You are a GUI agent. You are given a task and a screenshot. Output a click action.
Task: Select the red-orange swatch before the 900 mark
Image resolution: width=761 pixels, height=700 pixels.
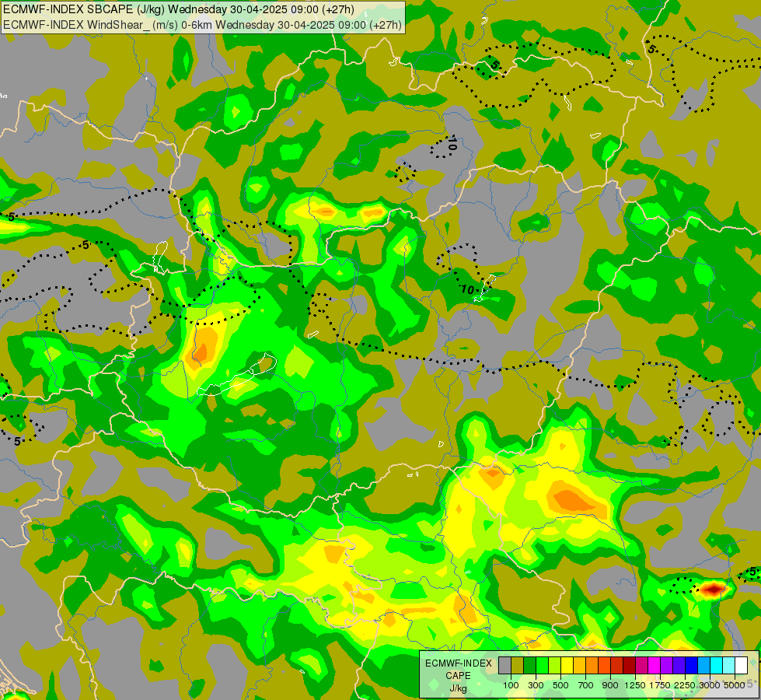tap(604, 665)
